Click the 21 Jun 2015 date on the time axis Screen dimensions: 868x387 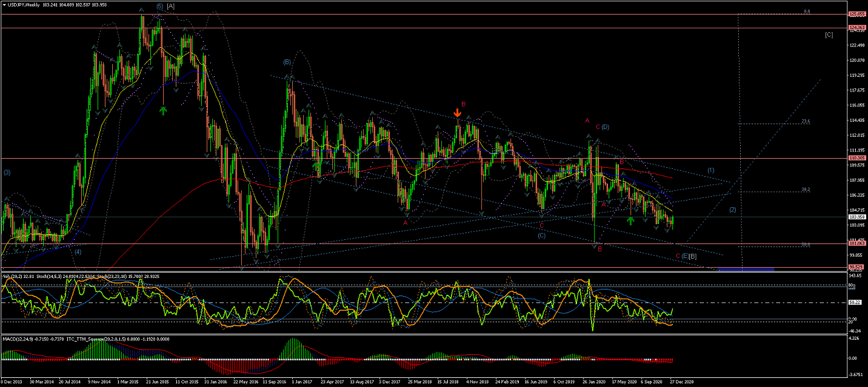pyautogui.click(x=157, y=383)
